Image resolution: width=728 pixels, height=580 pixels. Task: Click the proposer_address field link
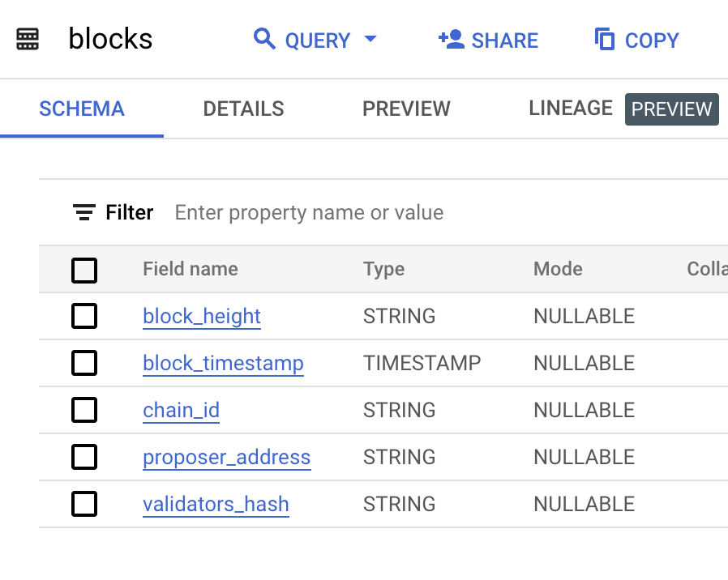point(226,457)
